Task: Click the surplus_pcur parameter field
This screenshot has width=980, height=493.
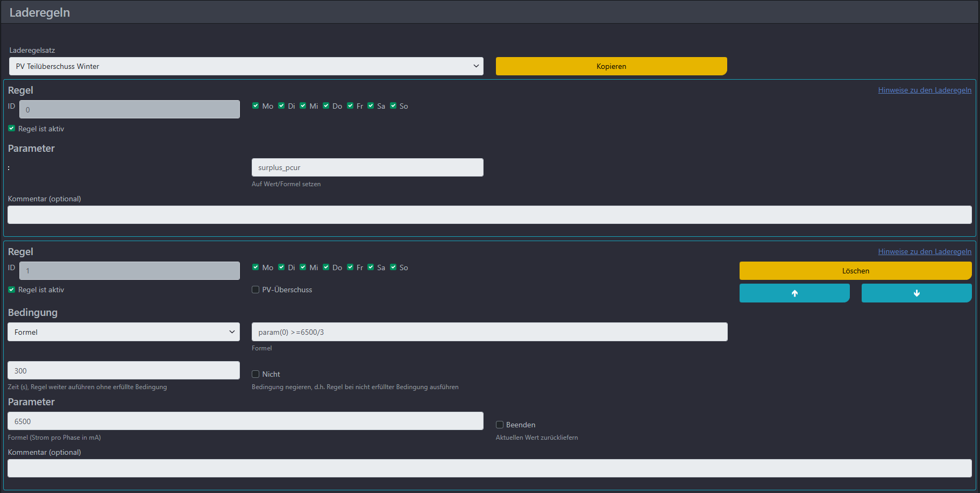Action: (367, 167)
